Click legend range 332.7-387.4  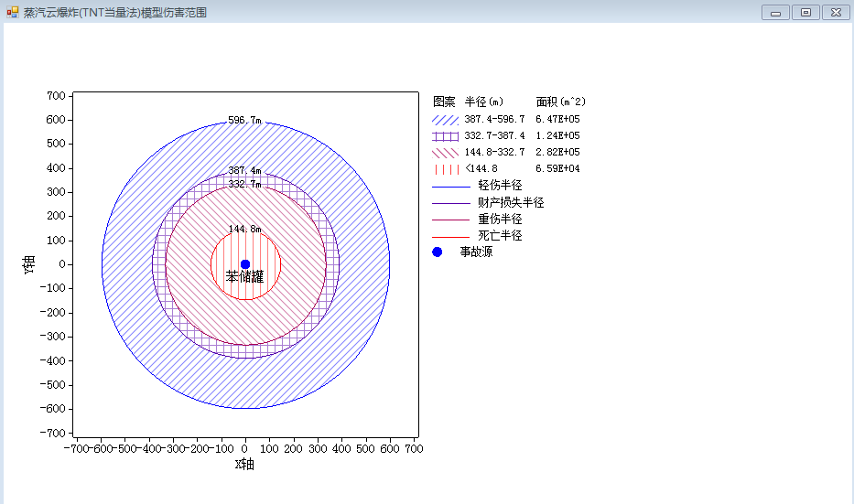[494, 135]
